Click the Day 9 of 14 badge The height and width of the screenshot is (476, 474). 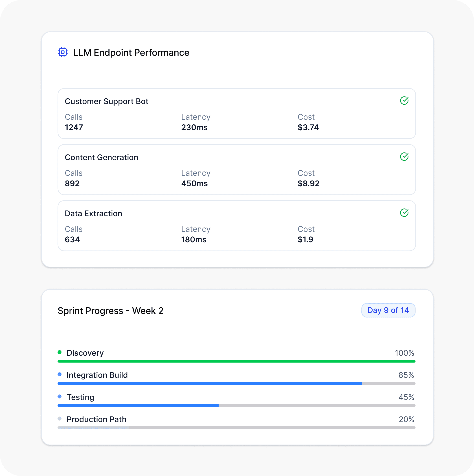coord(388,310)
